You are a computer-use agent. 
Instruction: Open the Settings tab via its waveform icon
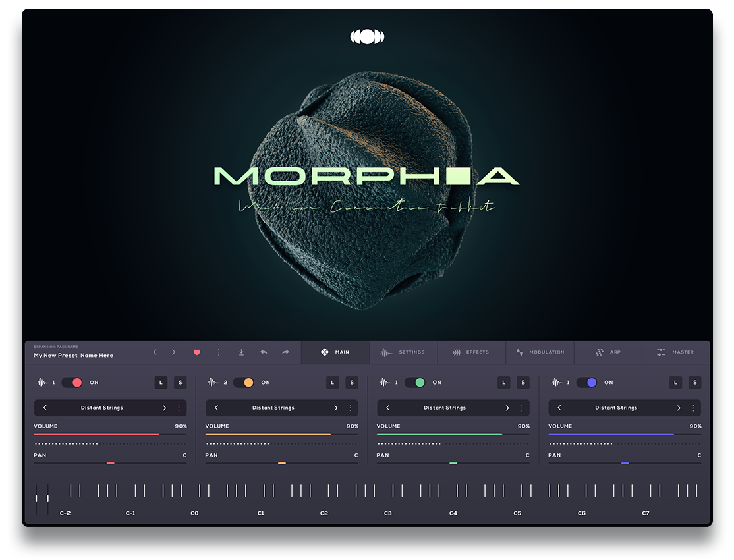385,352
